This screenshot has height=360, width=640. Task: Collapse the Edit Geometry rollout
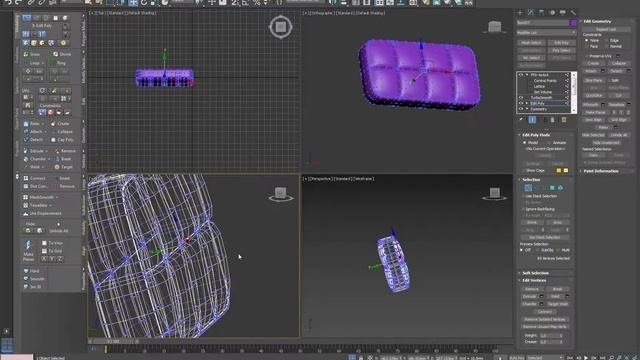[x=597, y=21]
